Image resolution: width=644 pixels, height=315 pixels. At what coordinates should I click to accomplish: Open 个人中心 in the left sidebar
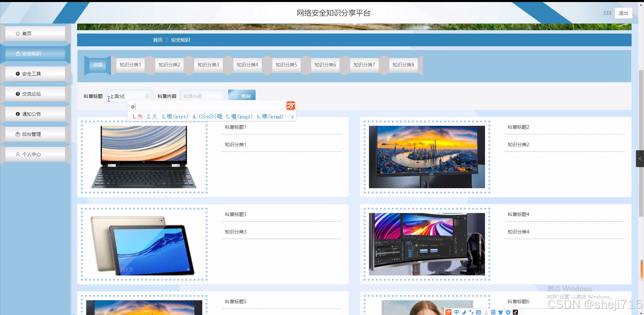point(35,154)
